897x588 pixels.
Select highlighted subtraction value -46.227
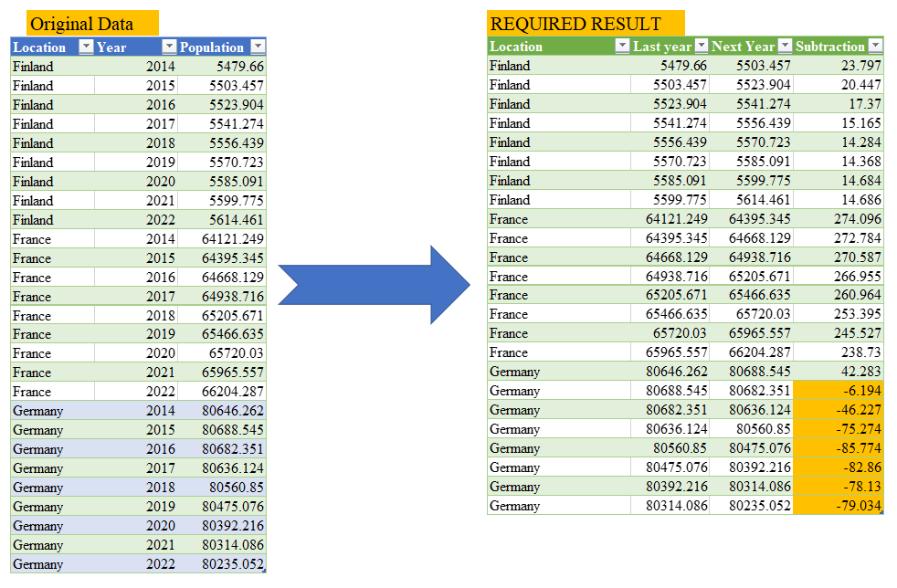(x=838, y=410)
